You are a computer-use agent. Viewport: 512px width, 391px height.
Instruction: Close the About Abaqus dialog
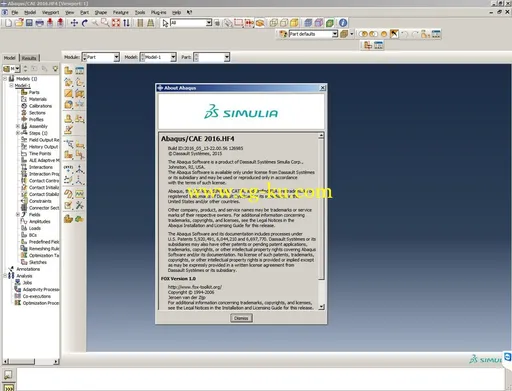coord(322,88)
